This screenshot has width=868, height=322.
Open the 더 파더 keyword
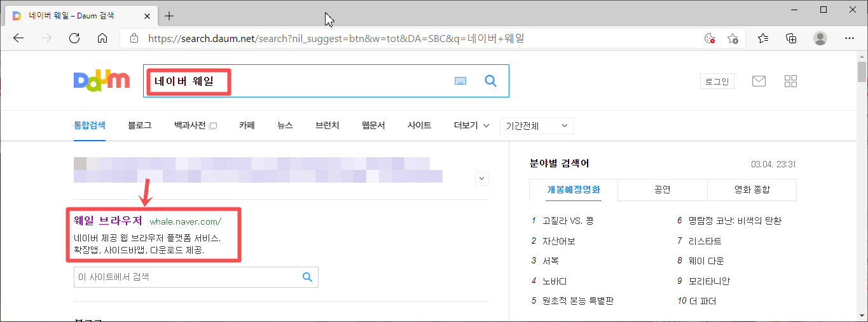(703, 301)
